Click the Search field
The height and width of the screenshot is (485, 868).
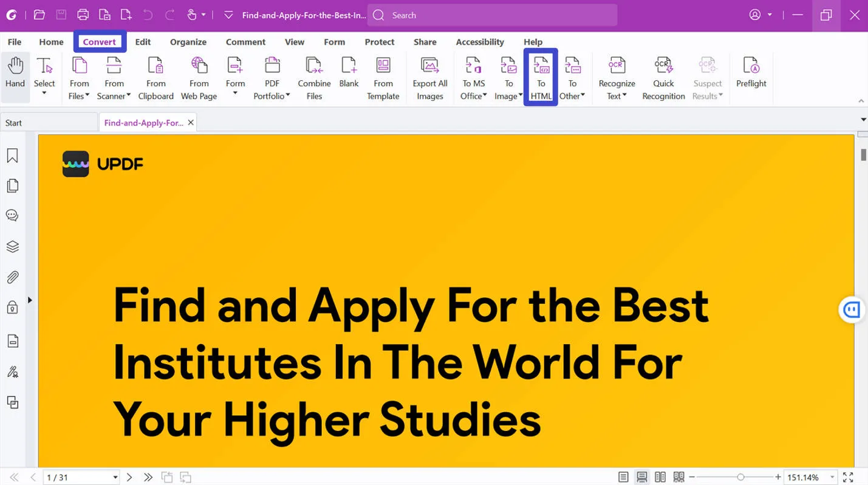tap(492, 15)
